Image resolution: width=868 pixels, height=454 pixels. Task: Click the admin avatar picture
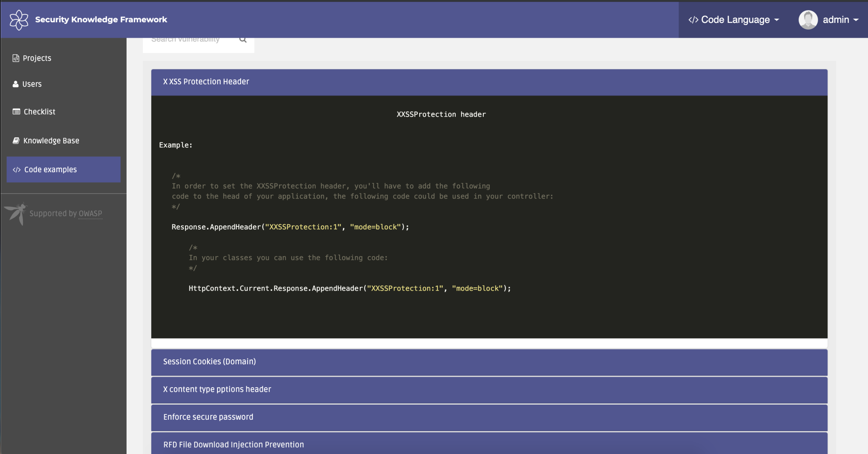pyautogui.click(x=808, y=20)
